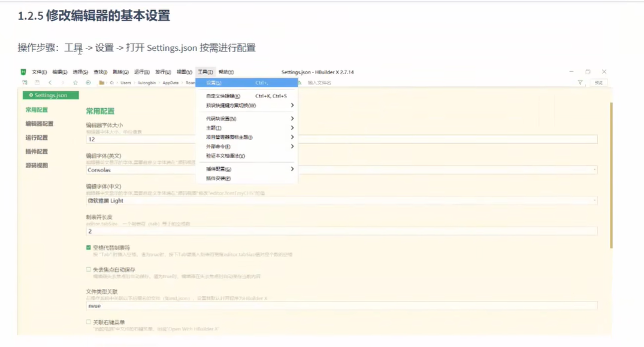Open the 运行(R) menu
This screenshot has height=347, width=644.
pos(142,72)
